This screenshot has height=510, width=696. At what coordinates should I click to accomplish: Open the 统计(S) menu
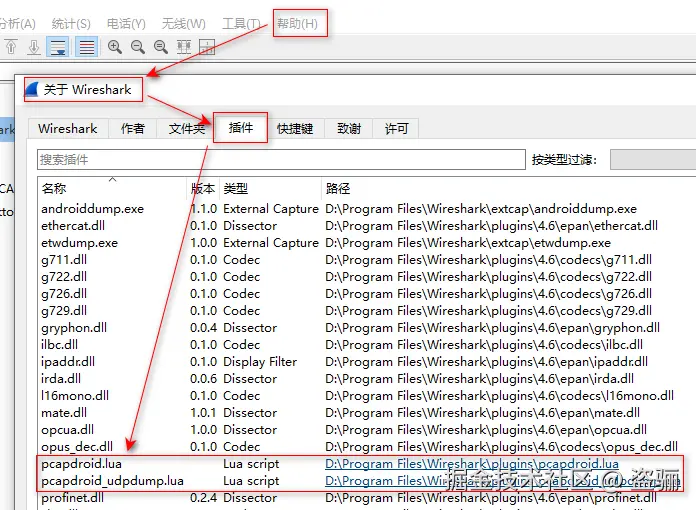coord(71,23)
